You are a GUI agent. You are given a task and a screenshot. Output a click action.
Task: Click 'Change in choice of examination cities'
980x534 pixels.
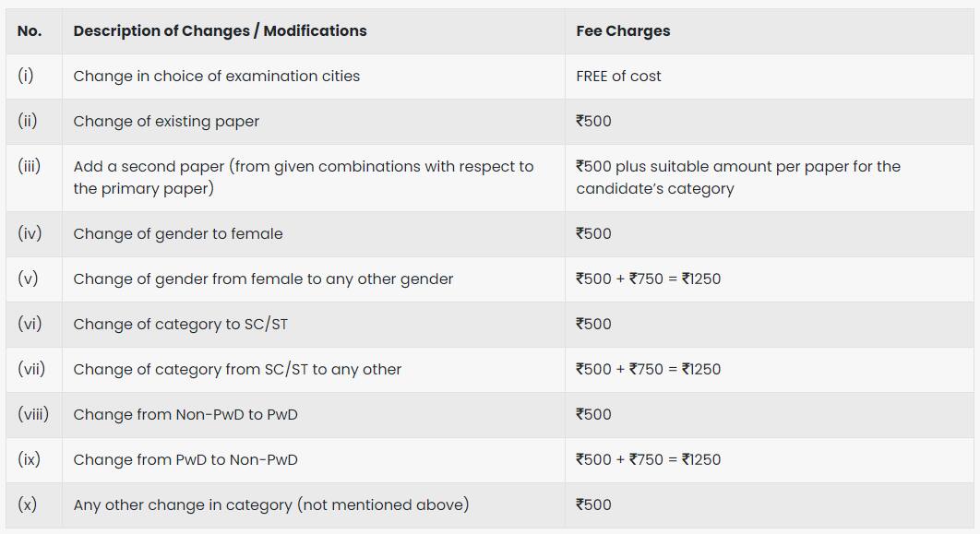(216, 77)
